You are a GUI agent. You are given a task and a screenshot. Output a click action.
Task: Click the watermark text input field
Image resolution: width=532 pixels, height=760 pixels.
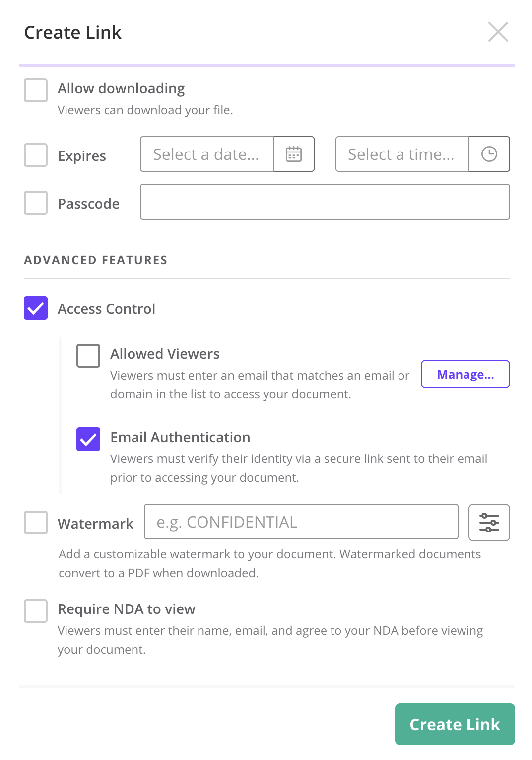click(301, 522)
